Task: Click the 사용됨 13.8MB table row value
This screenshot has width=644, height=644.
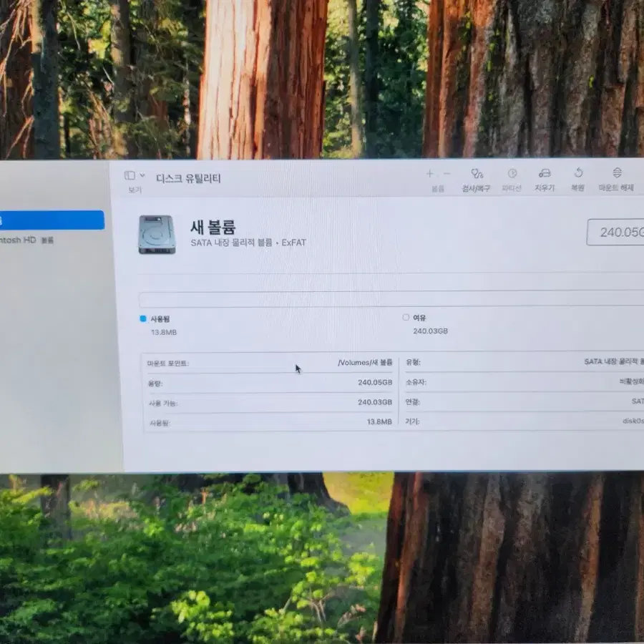Action: 379,421
